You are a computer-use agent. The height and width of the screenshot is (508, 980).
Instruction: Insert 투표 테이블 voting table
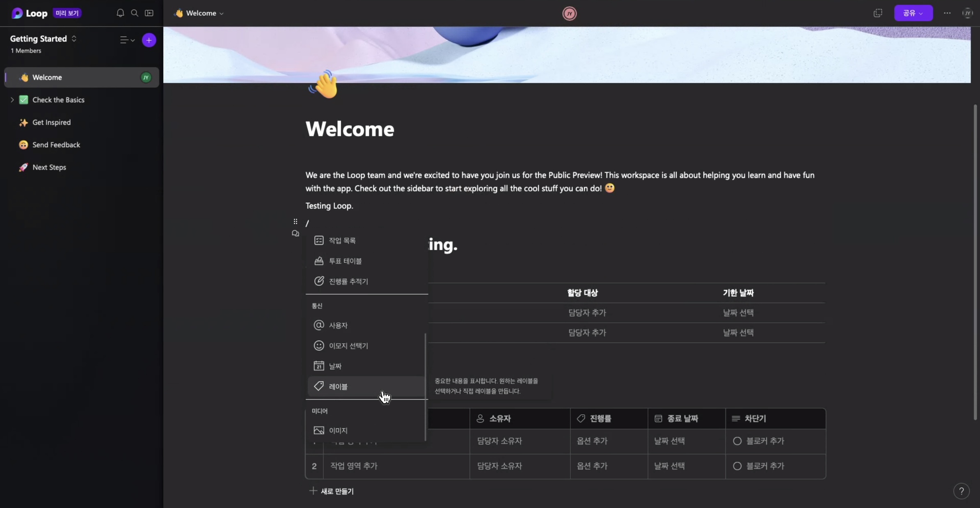(x=366, y=261)
